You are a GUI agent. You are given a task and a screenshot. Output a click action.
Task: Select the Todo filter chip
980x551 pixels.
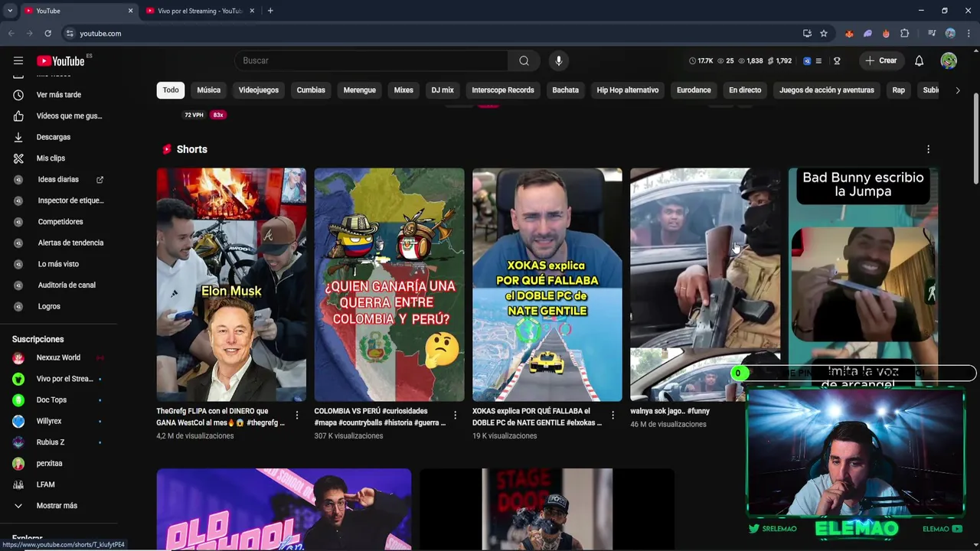[x=171, y=90]
